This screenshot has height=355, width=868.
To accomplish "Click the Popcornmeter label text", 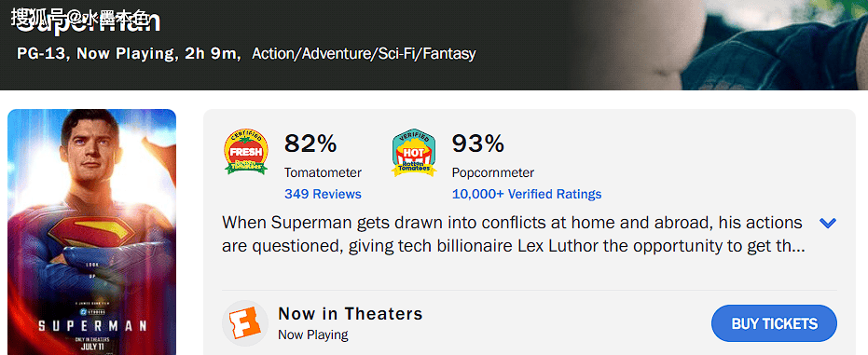I will coord(492,172).
